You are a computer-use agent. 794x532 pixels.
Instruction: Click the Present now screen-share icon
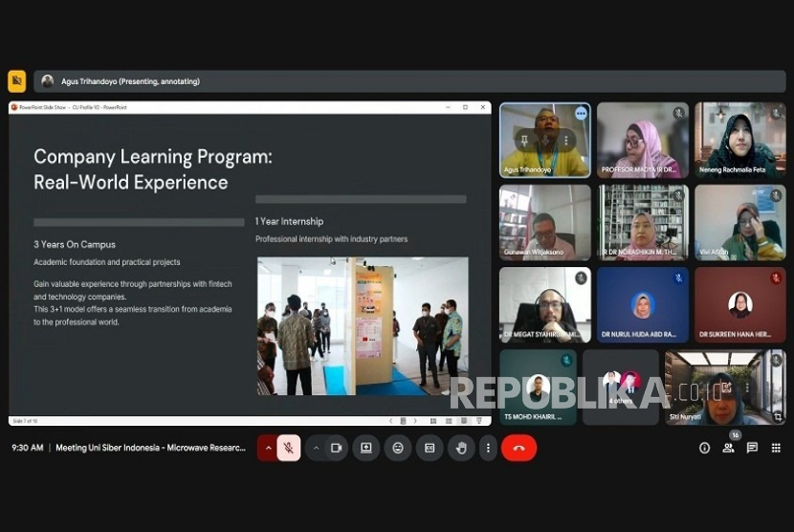pyautogui.click(x=366, y=448)
